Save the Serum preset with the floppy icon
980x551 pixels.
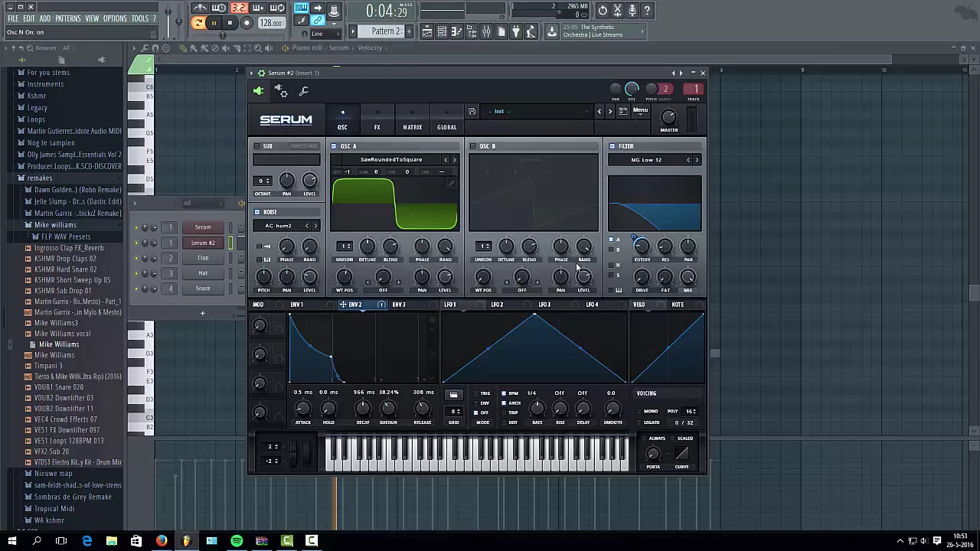[472, 111]
